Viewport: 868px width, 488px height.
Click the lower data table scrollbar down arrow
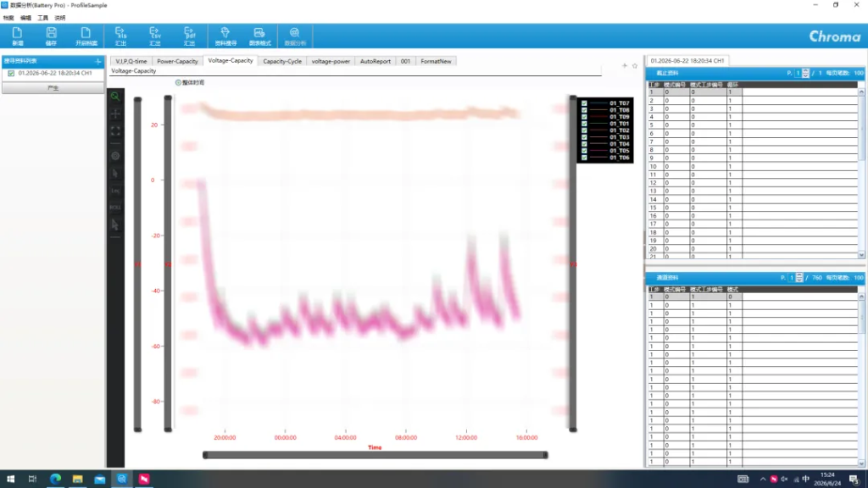click(861, 463)
